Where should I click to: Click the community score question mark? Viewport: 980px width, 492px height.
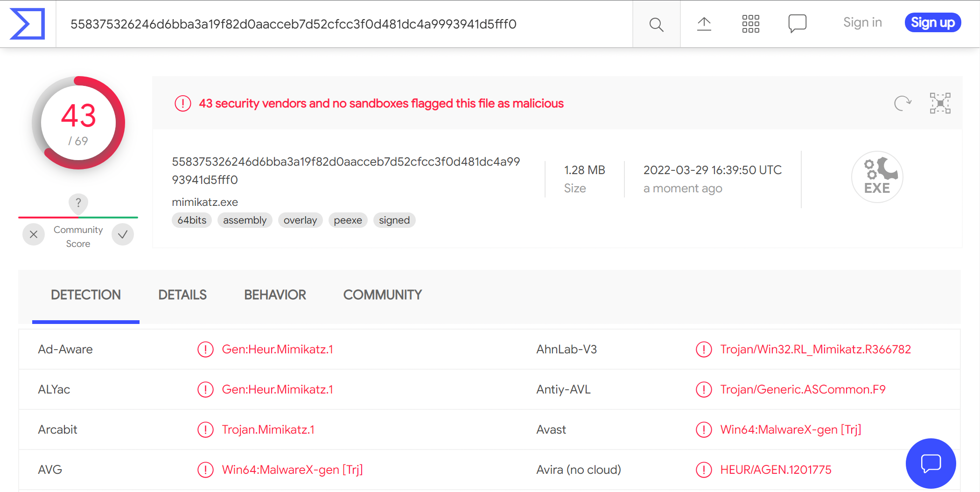[78, 203]
